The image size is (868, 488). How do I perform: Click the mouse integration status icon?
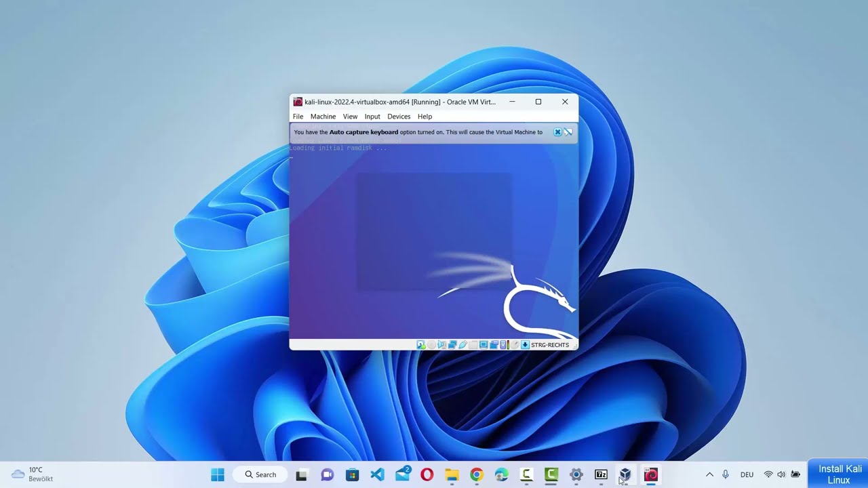click(514, 345)
